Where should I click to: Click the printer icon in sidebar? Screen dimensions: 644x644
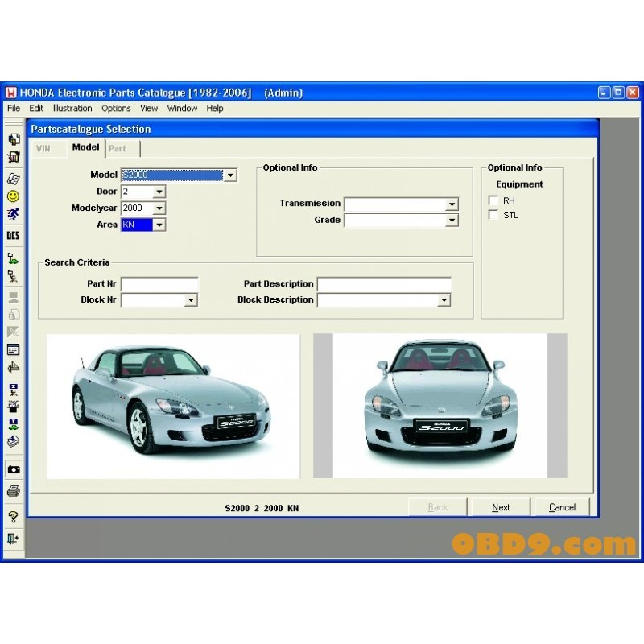coord(14,491)
